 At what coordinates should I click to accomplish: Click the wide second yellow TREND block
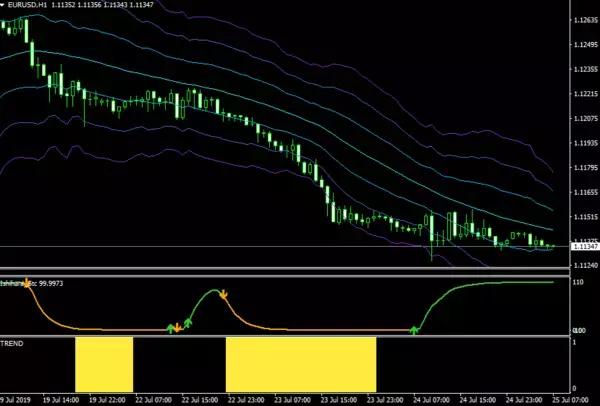(x=300, y=364)
